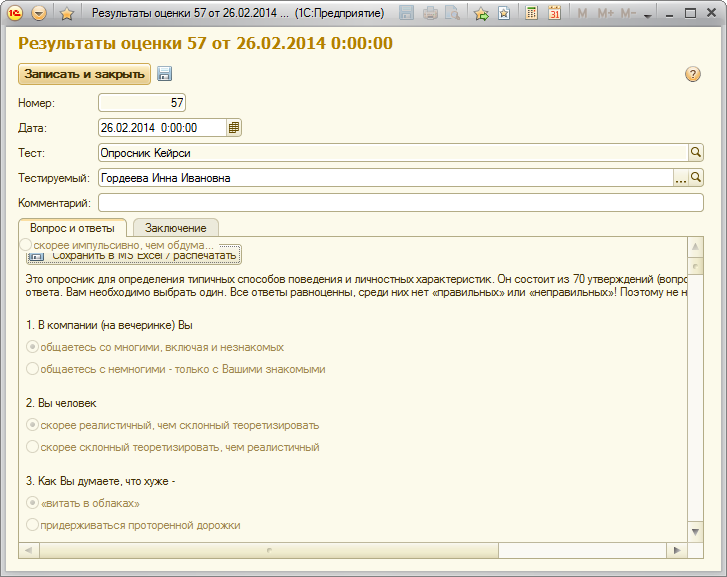The width and height of the screenshot is (727, 577).
Task: Click the horizontal scrollbar left arrow
Action: pyautogui.click(x=29, y=550)
